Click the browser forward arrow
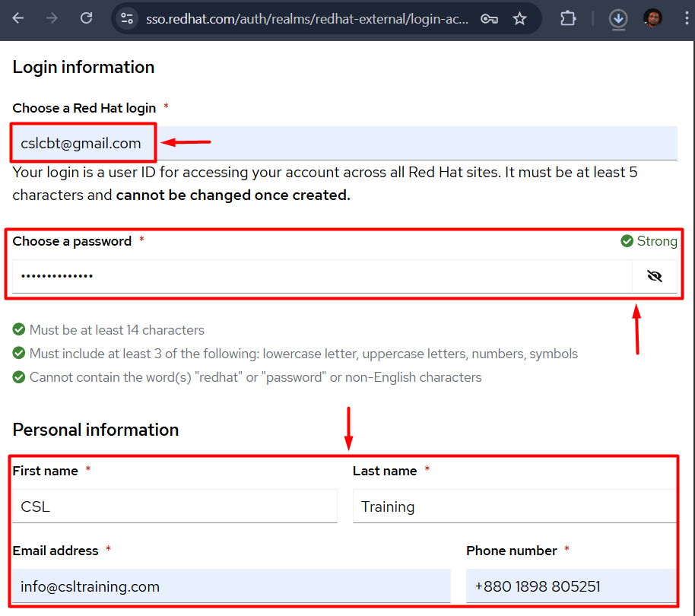The width and height of the screenshot is (695, 616). pos(52,18)
